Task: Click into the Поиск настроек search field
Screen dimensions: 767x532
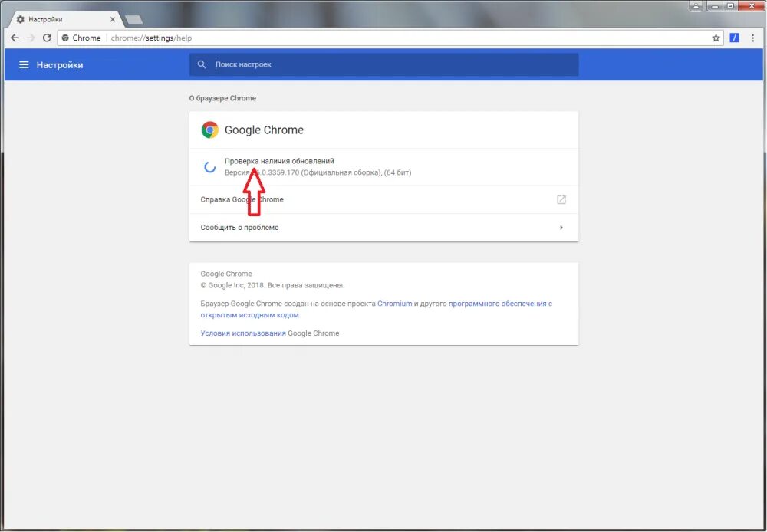Action: click(x=384, y=64)
